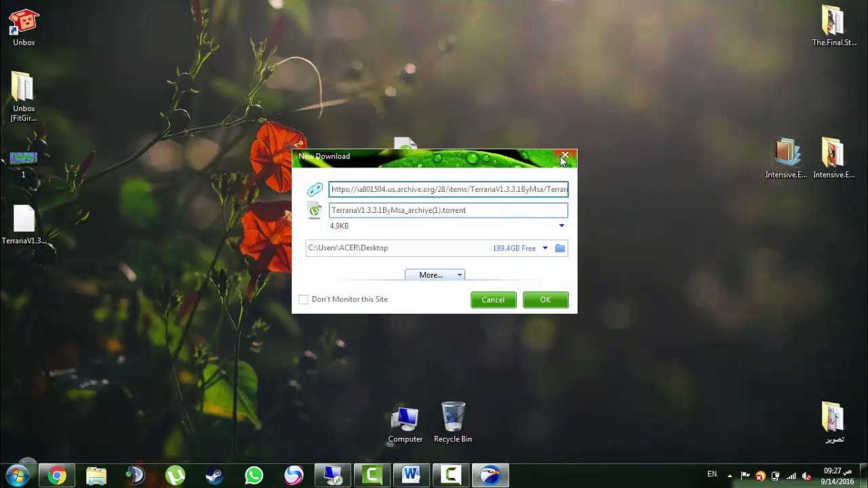Open Microsoft Word from the taskbar
Screen dimensions: 868x488
pos(411,475)
